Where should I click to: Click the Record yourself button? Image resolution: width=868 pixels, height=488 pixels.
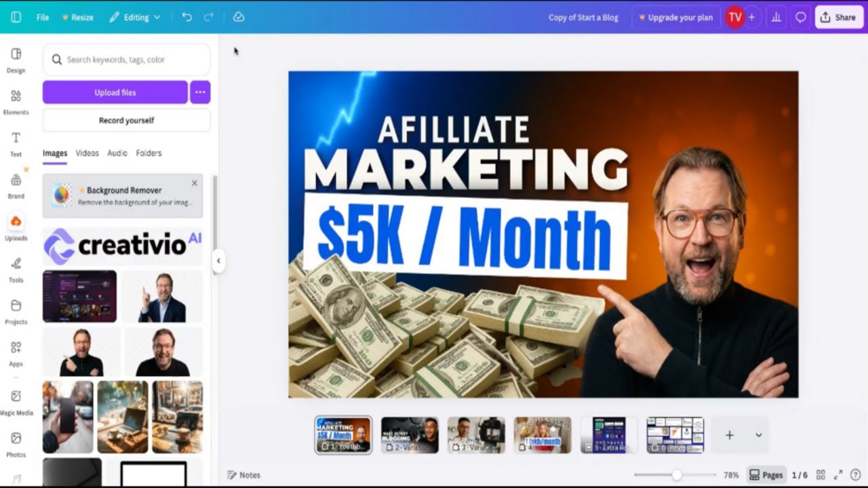(127, 120)
